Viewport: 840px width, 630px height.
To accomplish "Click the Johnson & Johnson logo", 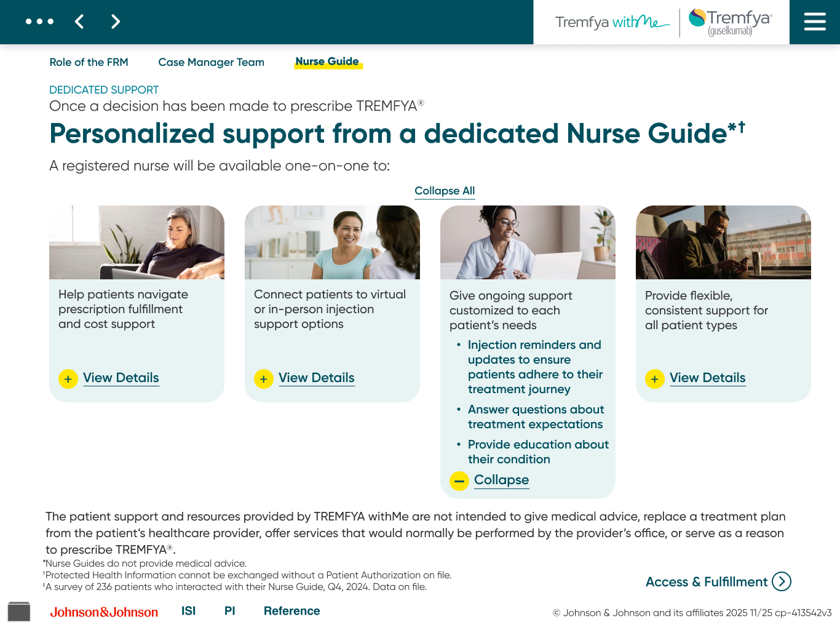I will [x=104, y=612].
